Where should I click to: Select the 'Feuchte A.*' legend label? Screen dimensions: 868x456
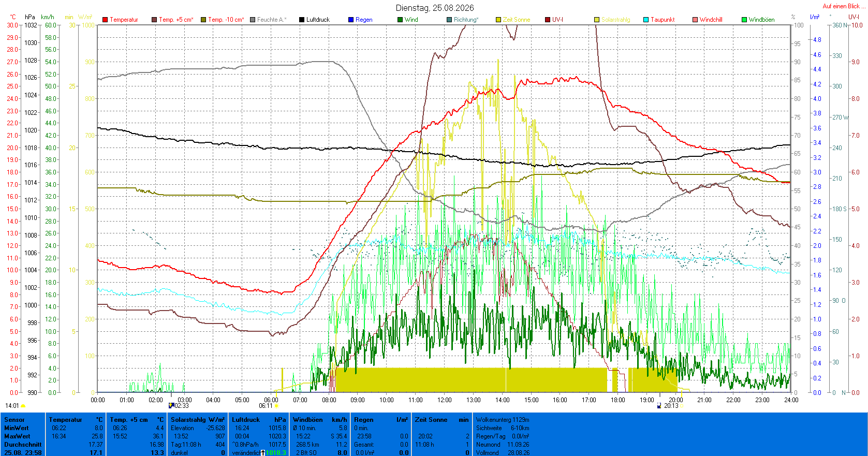[272, 20]
